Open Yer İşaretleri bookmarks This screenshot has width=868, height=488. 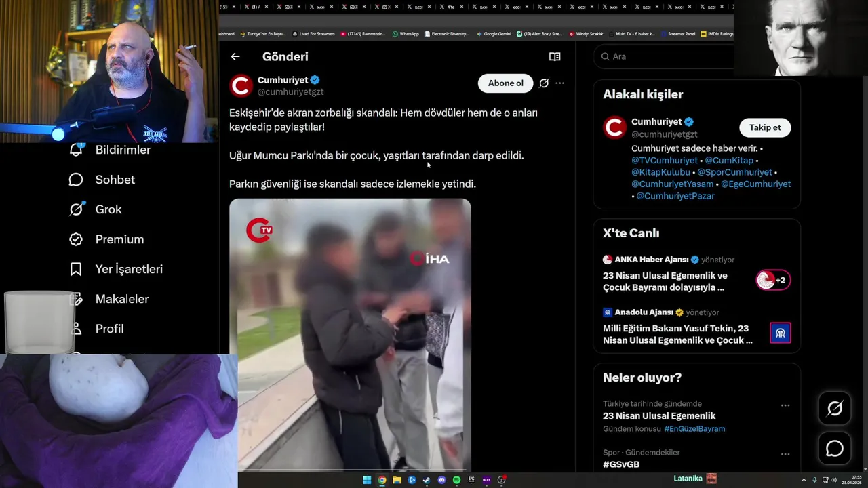click(x=129, y=269)
